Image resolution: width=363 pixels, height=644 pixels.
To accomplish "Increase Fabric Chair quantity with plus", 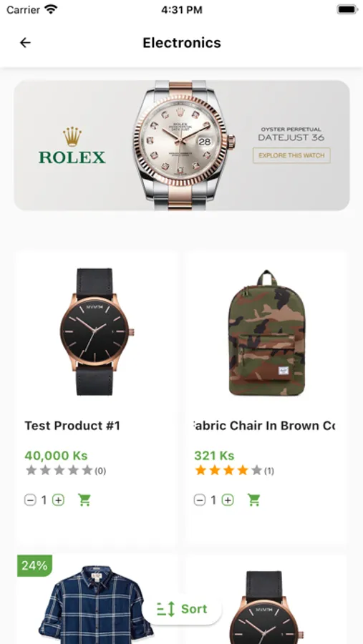I will coord(228,500).
